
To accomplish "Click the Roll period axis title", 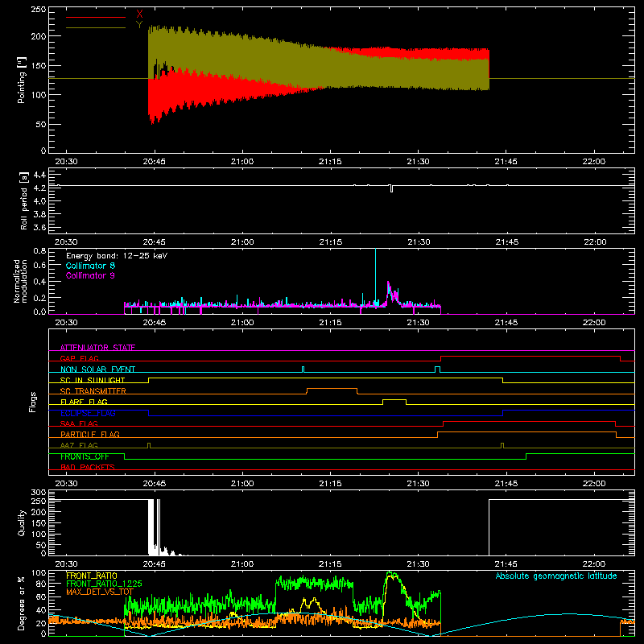I will click(x=24, y=200).
